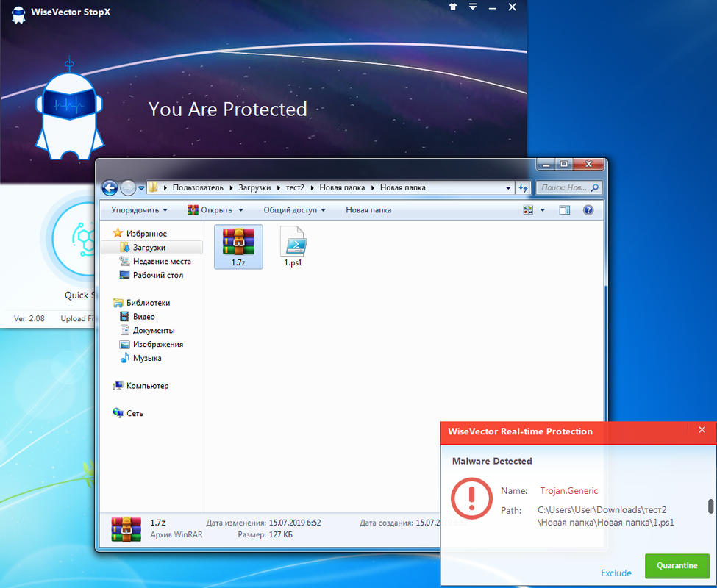This screenshot has height=588, width=717.
Task: Click the Quarantine button
Action: [x=677, y=566]
